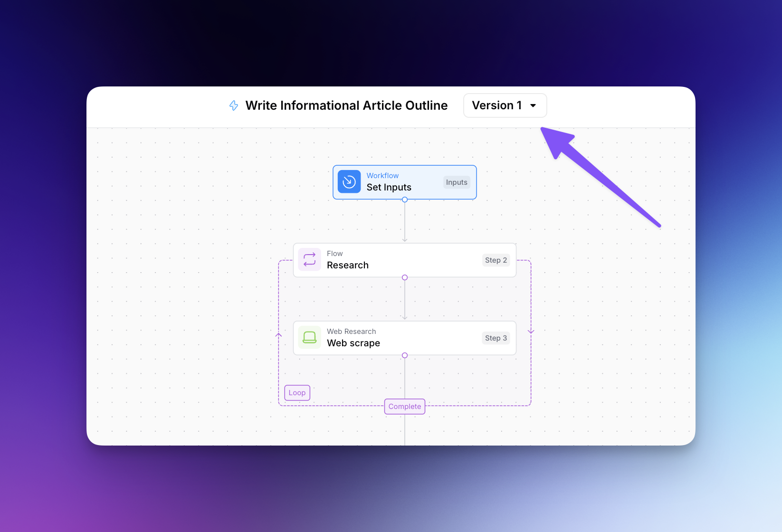Click the connector dot below Set Inputs
The height and width of the screenshot is (532, 782).
coord(405,200)
